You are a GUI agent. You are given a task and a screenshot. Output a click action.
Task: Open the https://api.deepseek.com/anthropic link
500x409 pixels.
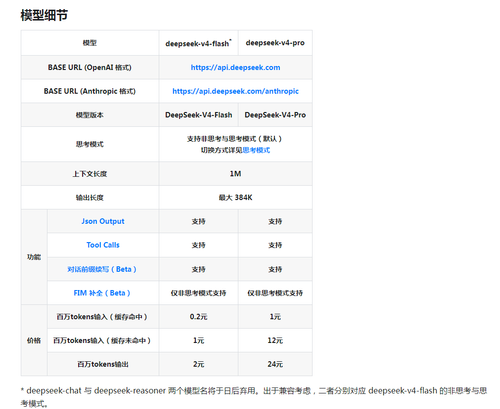(235, 91)
